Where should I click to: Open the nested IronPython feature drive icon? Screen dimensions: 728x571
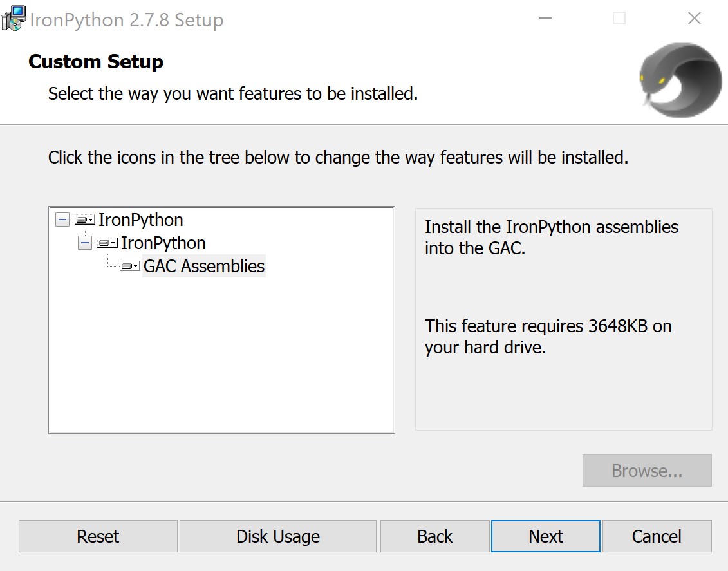click(x=107, y=243)
